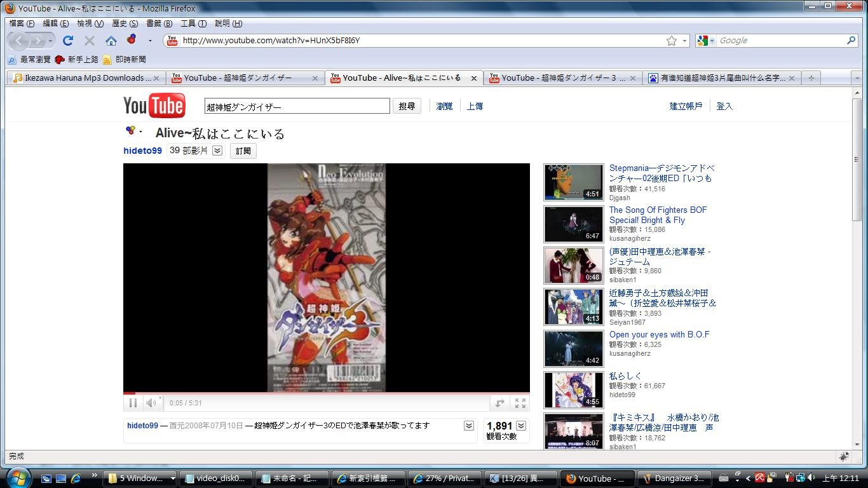This screenshot has width=868, height=488.
Task: Expand the description dropdown next to video text
Action: click(x=468, y=426)
